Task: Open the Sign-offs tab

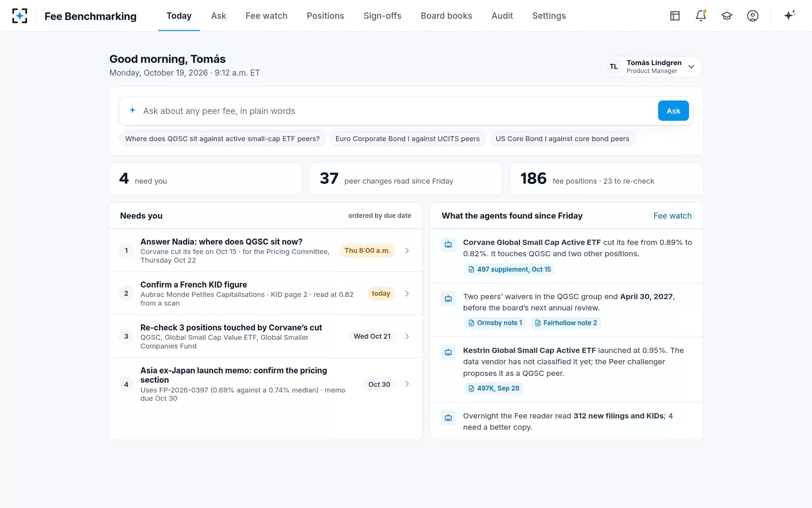Action: (382, 16)
